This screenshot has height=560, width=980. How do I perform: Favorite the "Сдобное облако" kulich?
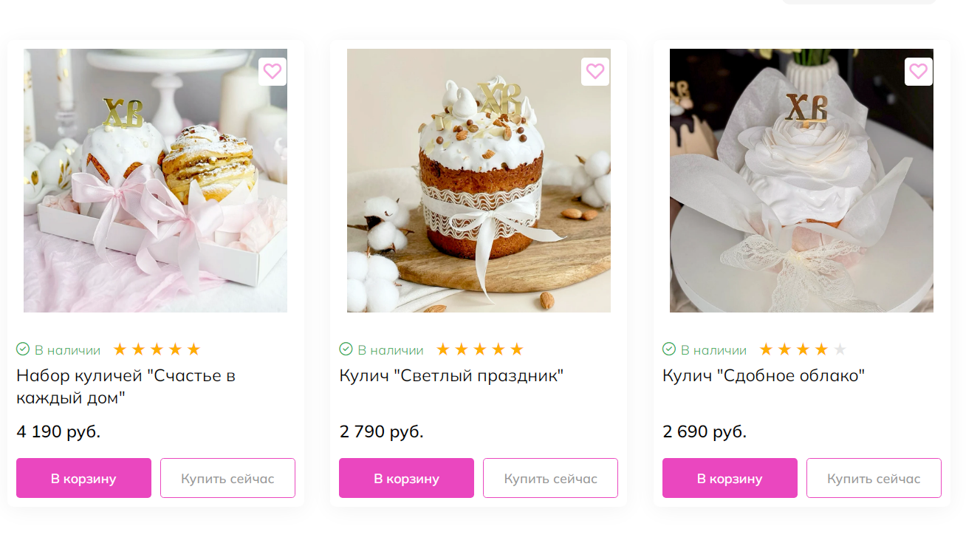pos(918,72)
